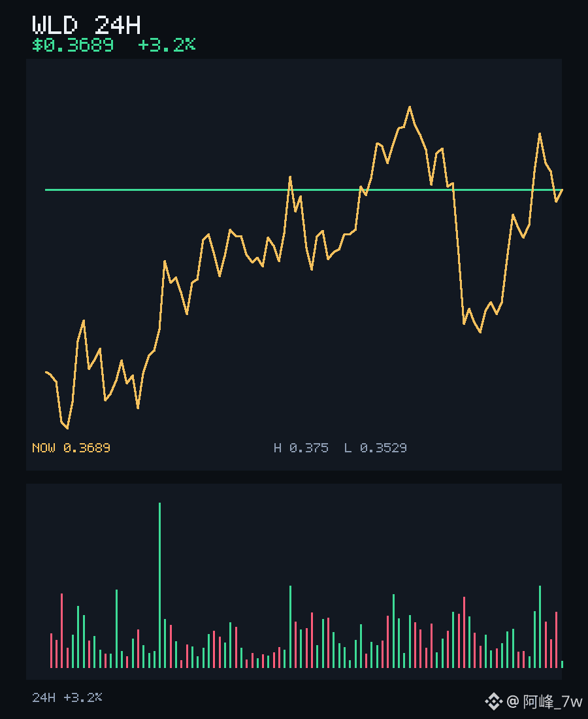This screenshot has height=719, width=588.
Task: Click the highest peak of price line
Action: (x=410, y=107)
